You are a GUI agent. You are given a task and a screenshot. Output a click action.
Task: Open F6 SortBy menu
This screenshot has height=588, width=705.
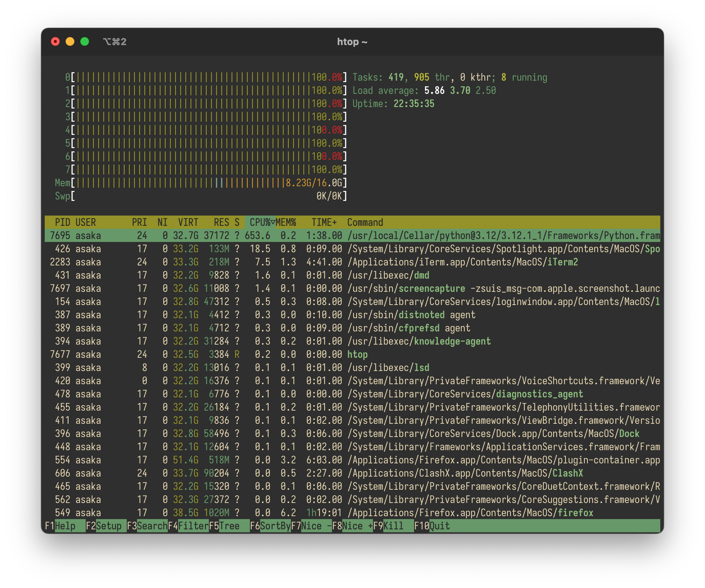[275, 526]
